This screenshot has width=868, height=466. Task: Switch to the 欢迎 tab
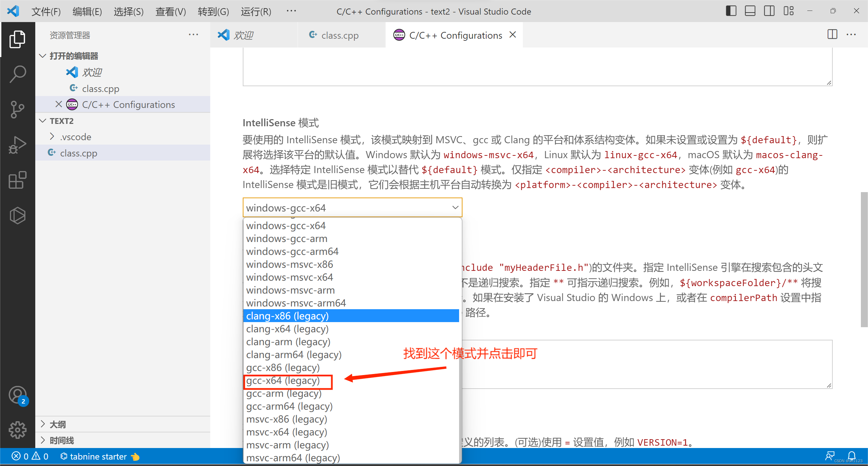tap(254, 35)
